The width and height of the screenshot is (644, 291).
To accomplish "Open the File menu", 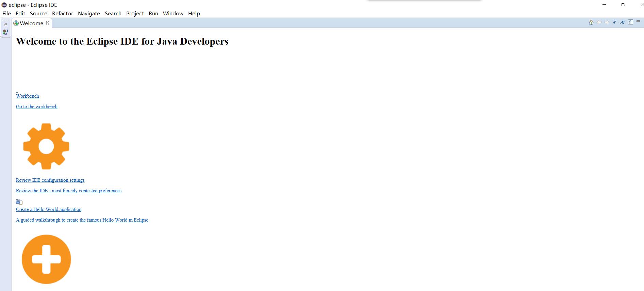I will [7, 13].
